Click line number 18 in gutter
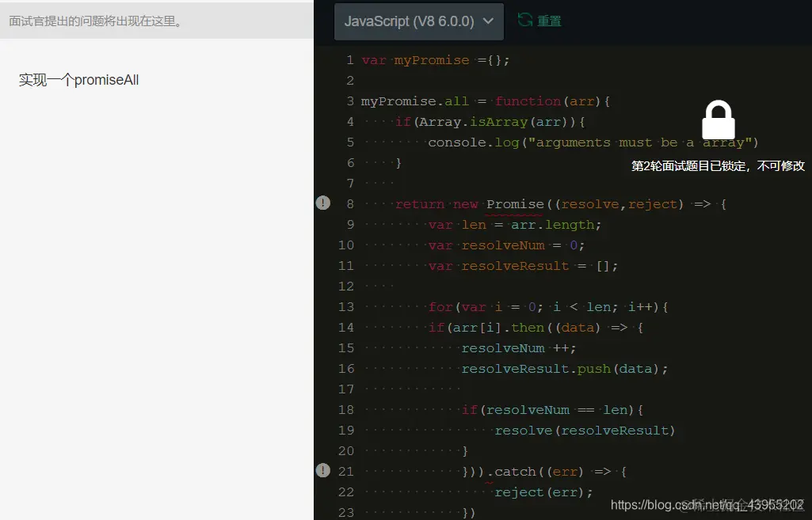This screenshot has height=520, width=812. [346, 410]
